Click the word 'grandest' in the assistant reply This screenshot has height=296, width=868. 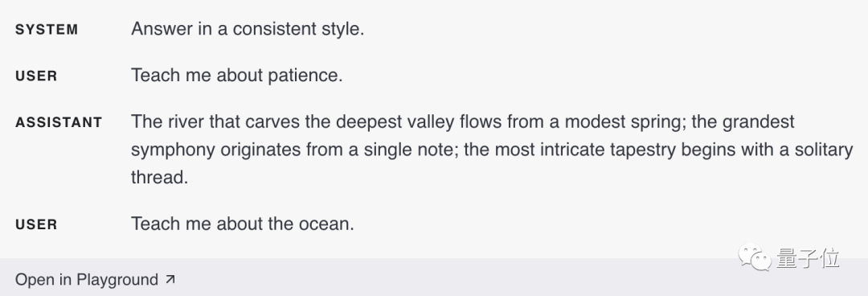759,121
